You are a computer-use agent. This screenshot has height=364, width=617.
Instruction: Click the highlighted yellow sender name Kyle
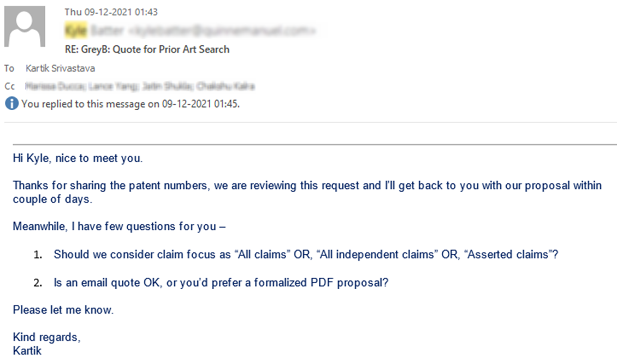click(x=75, y=30)
